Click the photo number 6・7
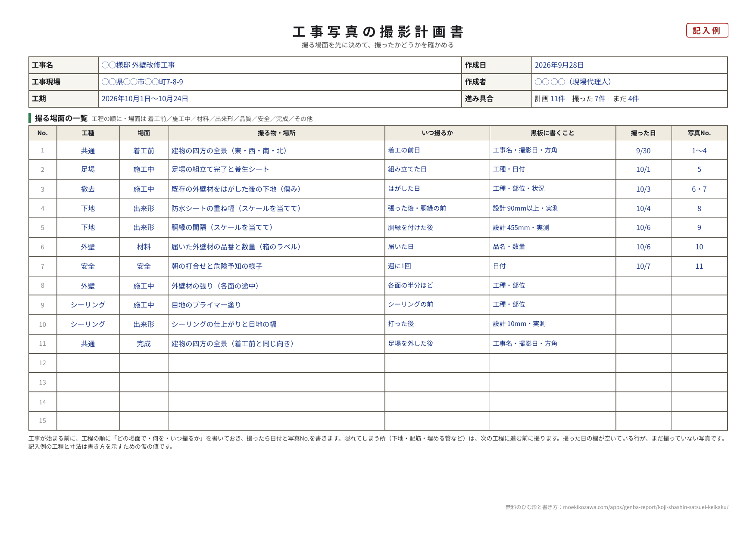Viewport: 756px width, 534px height. coord(699,189)
